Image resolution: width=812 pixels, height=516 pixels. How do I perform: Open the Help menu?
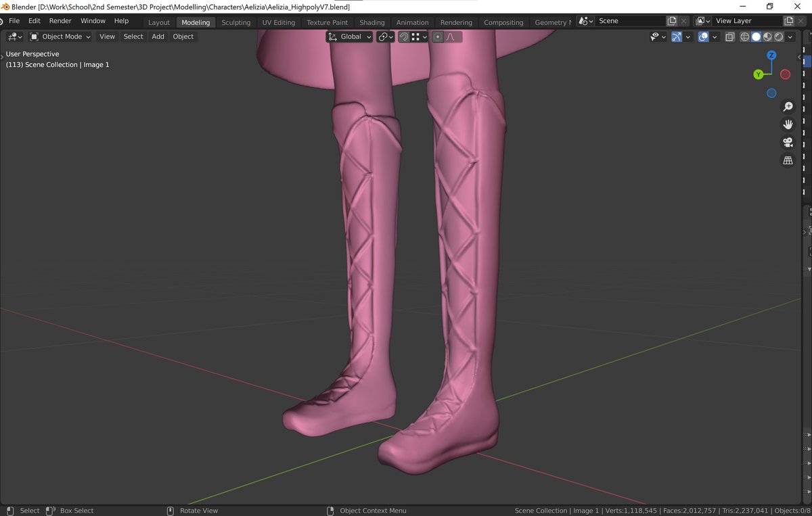(x=121, y=21)
